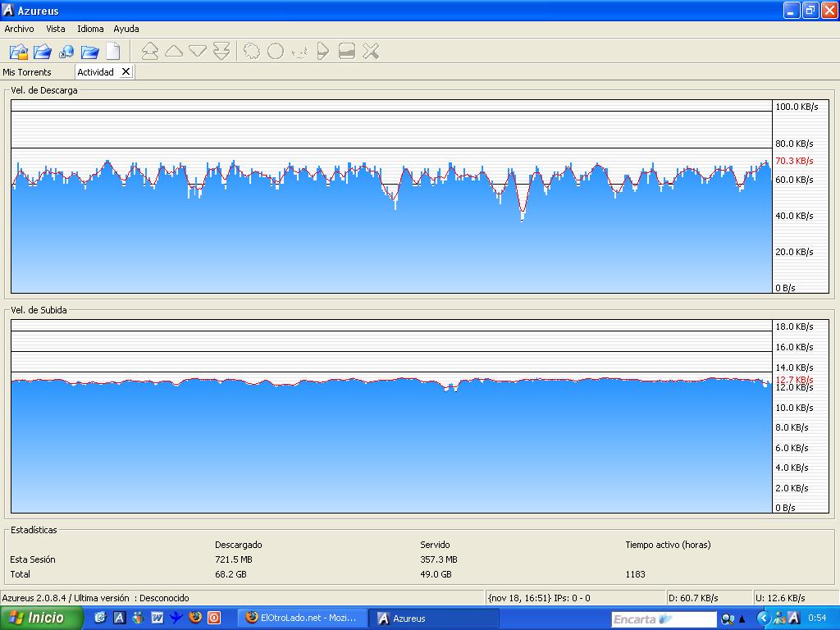Click the Encarta search box in taskbar
This screenshot has width=840, height=630.
tap(664, 619)
